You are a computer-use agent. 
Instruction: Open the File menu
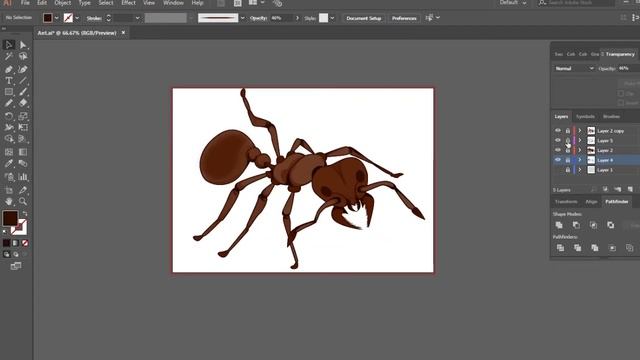[25, 3]
